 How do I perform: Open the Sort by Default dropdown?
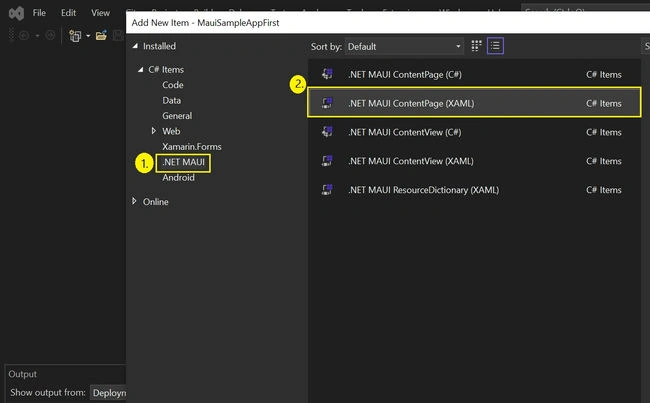click(x=404, y=46)
